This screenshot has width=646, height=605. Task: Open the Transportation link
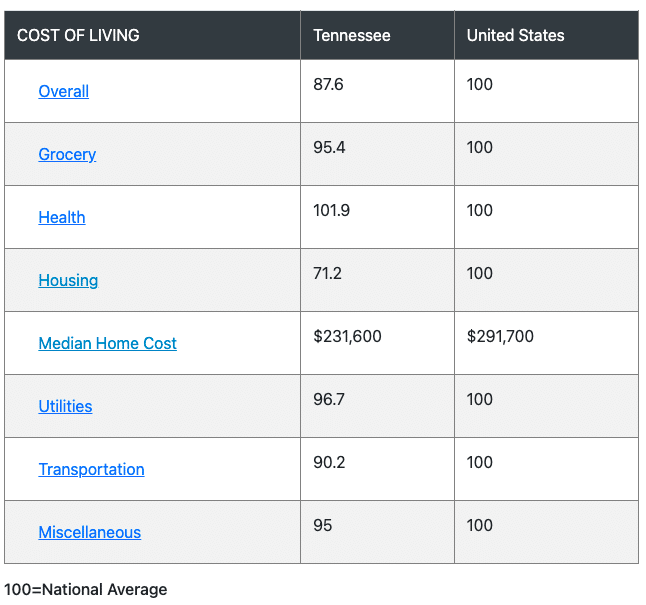pyautogui.click(x=91, y=469)
